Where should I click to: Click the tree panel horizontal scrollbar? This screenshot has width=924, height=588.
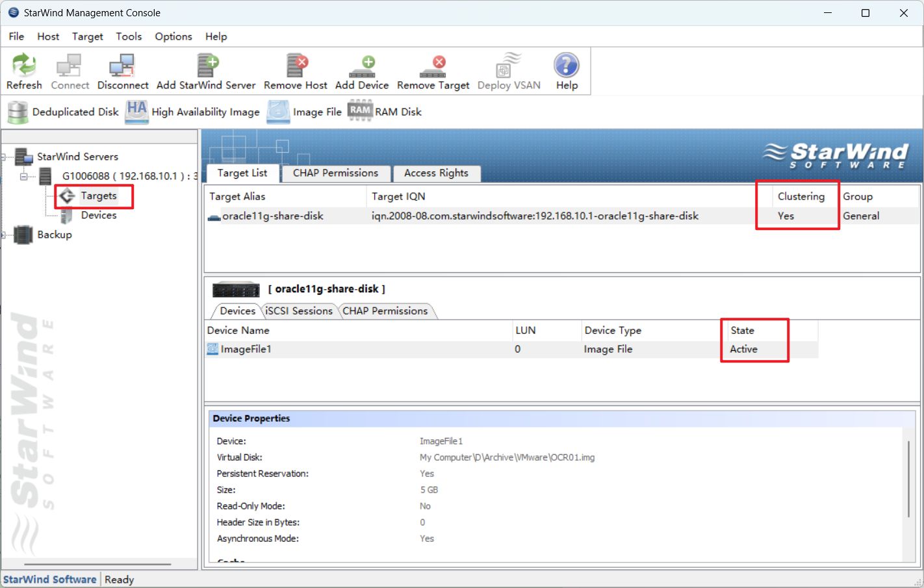[x=97, y=564]
